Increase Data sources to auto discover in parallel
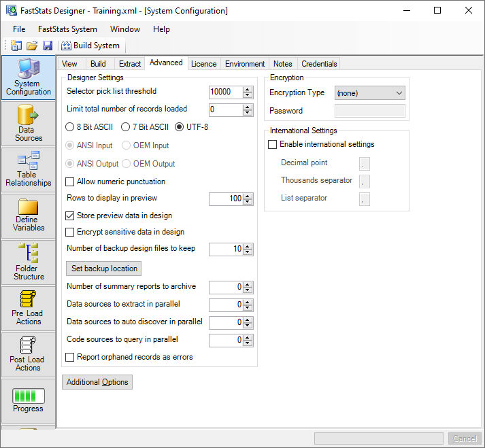 [248, 320]
